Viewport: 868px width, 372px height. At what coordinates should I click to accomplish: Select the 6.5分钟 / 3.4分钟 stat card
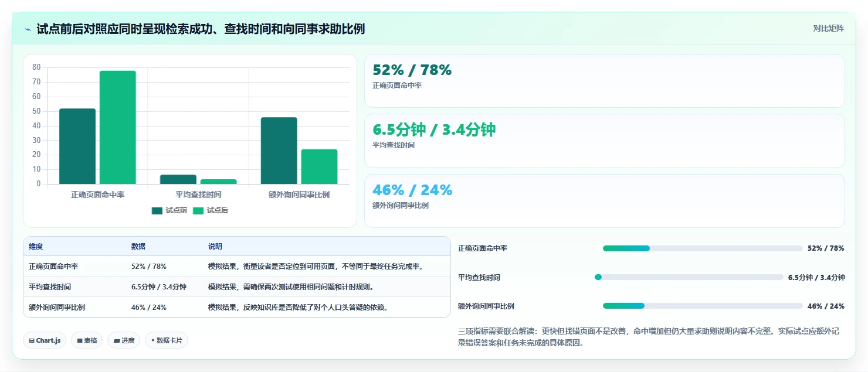[605, 141]
